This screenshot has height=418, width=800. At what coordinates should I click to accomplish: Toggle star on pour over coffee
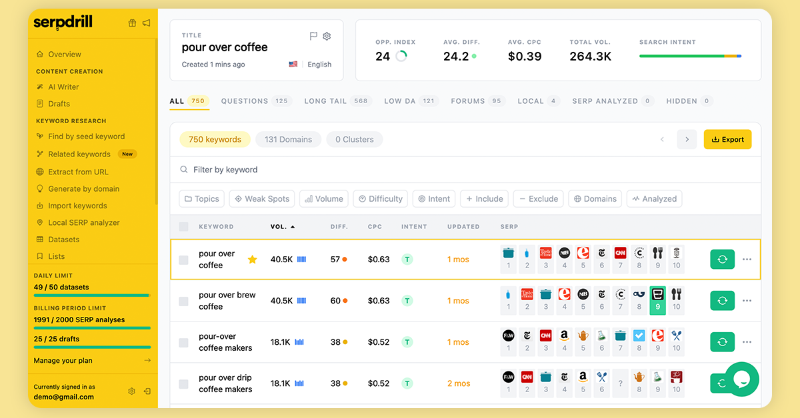tap(252, 259)
